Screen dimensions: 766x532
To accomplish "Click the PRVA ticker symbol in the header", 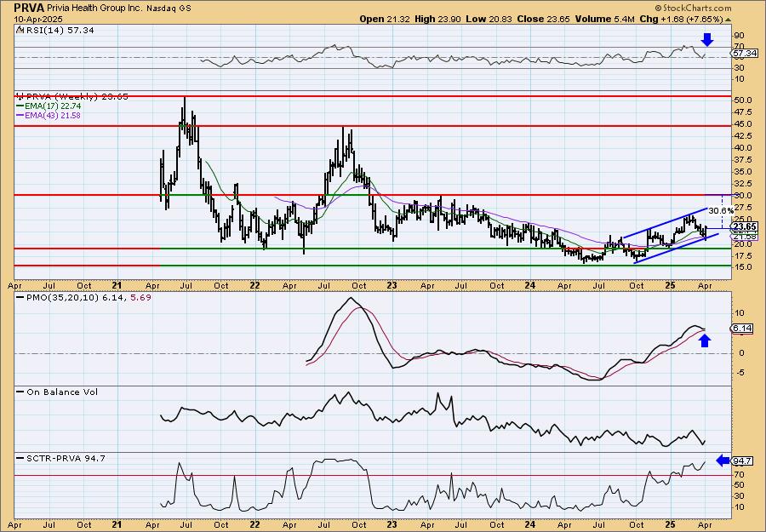I will [x=30, y=8].
